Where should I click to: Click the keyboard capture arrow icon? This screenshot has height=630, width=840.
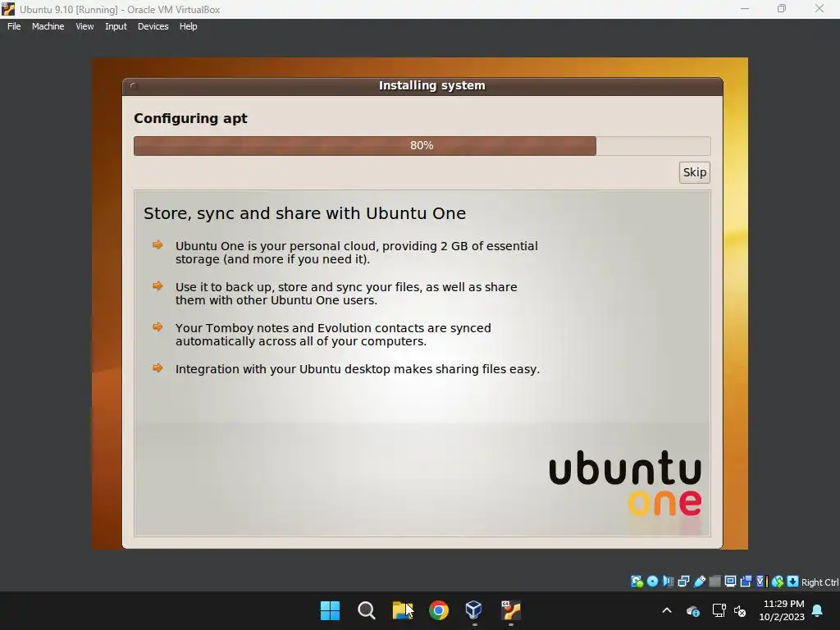pos(793,582)
